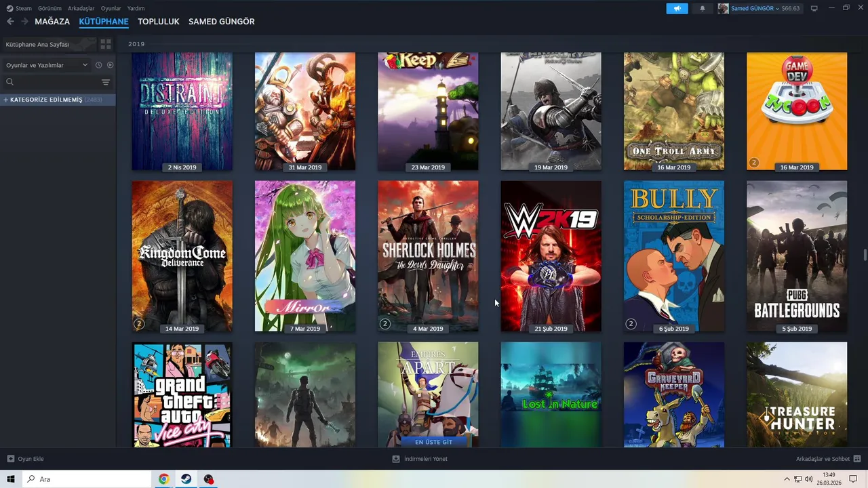Screen dimensions: 868x488
Task: Click the library search input field
Action: [x=56, y=82]
